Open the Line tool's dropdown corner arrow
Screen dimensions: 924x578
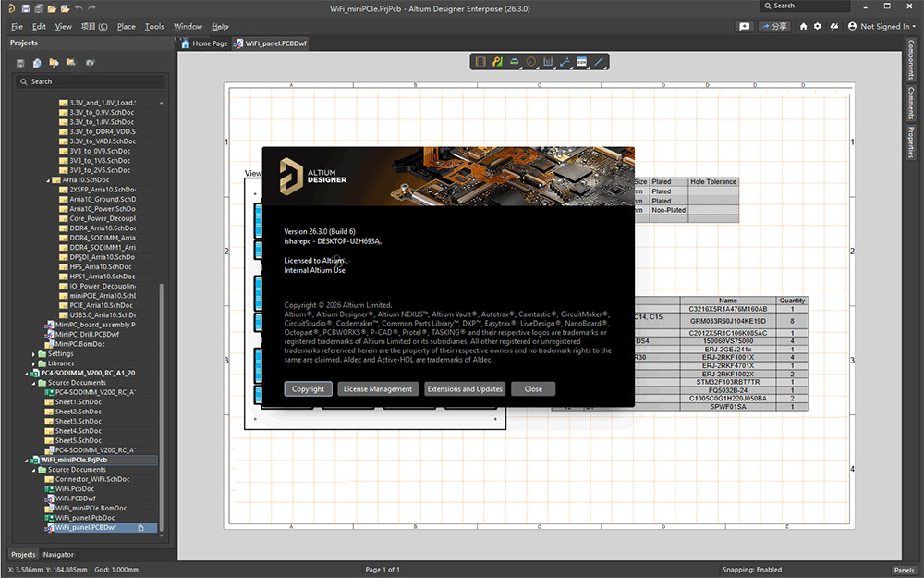(x=605, y=68)
